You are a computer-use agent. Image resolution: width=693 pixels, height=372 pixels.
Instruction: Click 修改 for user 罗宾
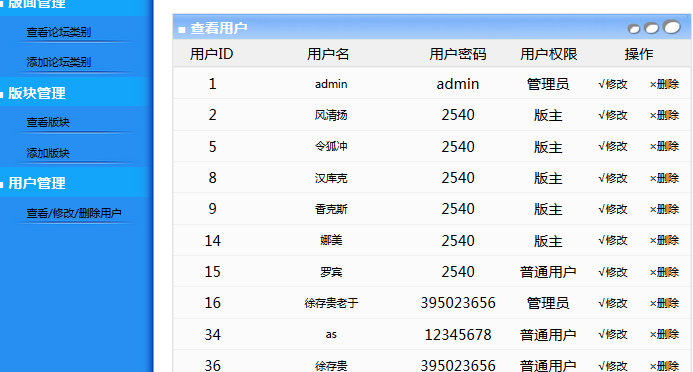pyautogui.click(x=613, y=272)
